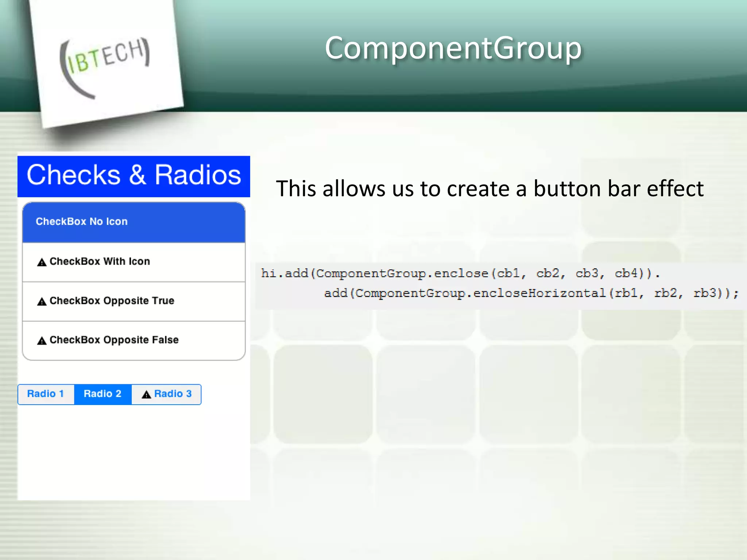Click the Checks & Radios title bar

[x=133, y=176]
